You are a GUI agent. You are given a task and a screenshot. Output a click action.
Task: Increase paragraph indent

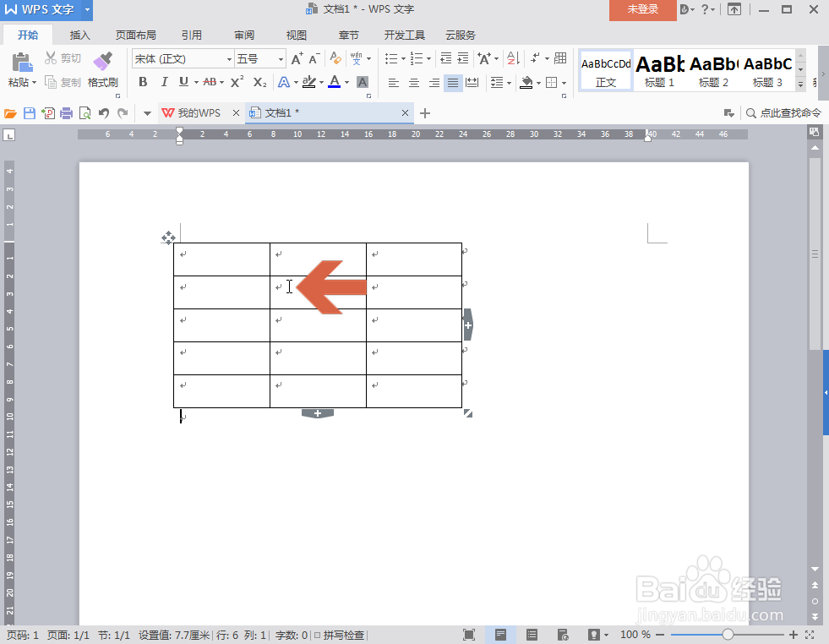(x=463, y=58)
